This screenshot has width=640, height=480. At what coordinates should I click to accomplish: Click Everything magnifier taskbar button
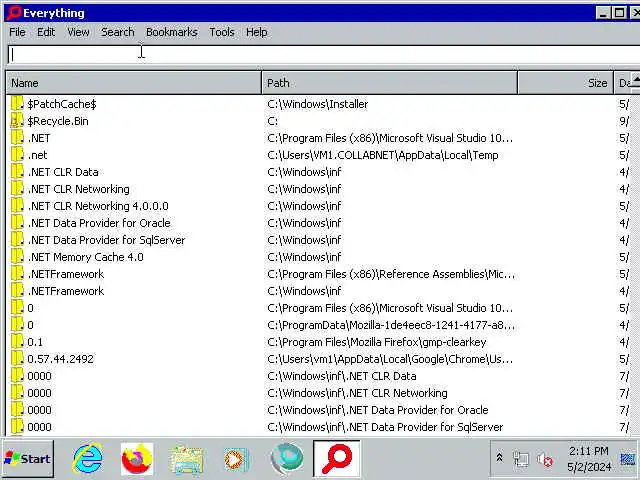pos(337,459)
